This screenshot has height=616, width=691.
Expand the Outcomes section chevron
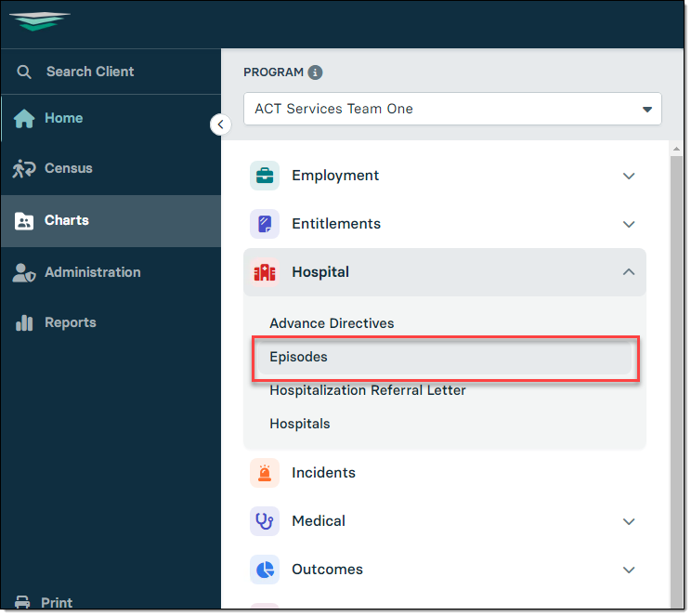click(x=630, y=570)
